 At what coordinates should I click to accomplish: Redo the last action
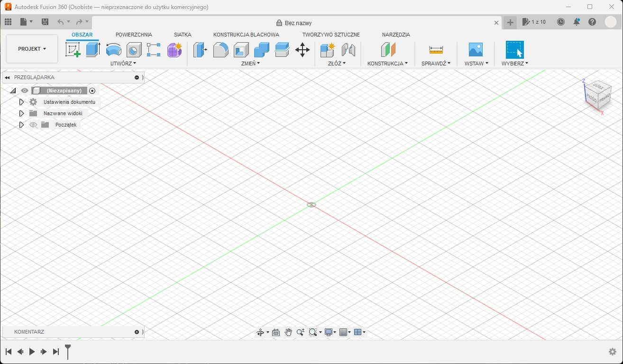point(79,22)
